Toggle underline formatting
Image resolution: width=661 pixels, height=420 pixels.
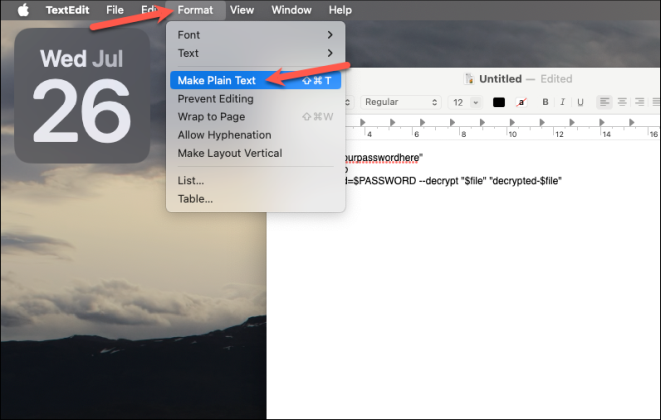580,102
